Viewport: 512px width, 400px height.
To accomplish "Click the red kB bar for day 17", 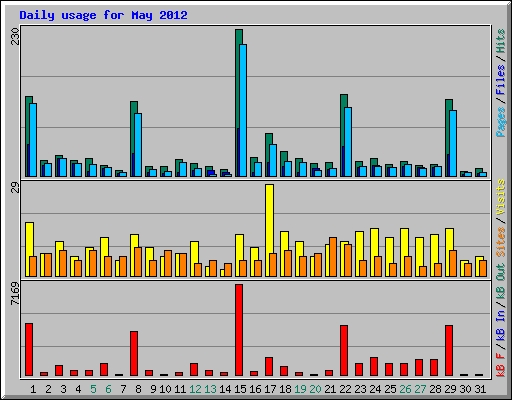I will [x=269, y=367].
